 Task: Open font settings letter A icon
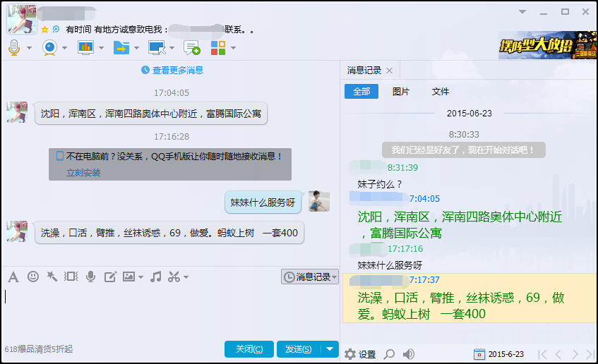click(13, 277)
